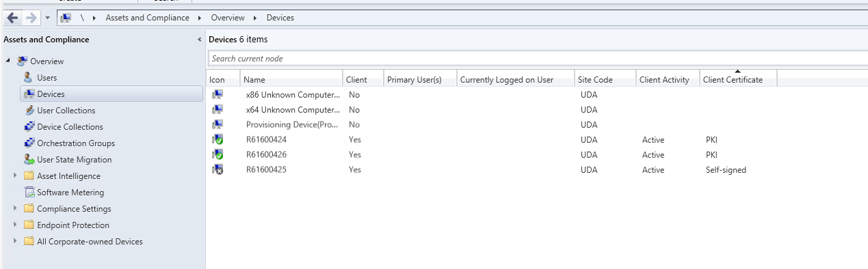The image size is (868, 269).
Task: Click the User Collections icon
Action: click(29, 111)
